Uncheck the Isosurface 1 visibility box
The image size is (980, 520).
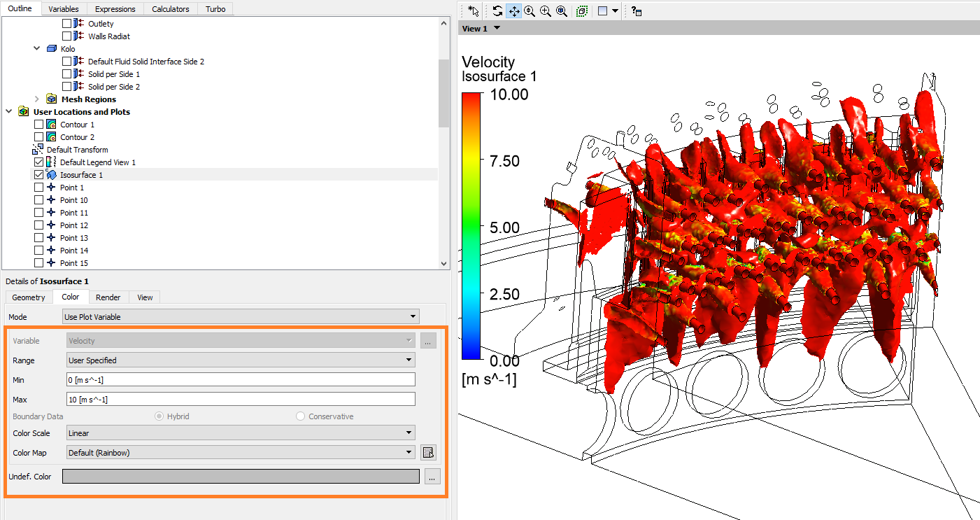pyautogui.click(x=39, y=175)
